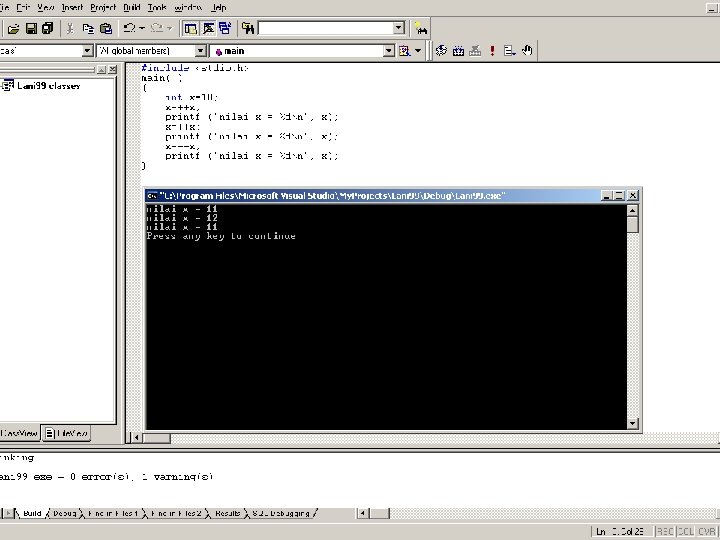720x540 pixels.
Task: Click the Save All icon
Action: click(x=47, y=29)
